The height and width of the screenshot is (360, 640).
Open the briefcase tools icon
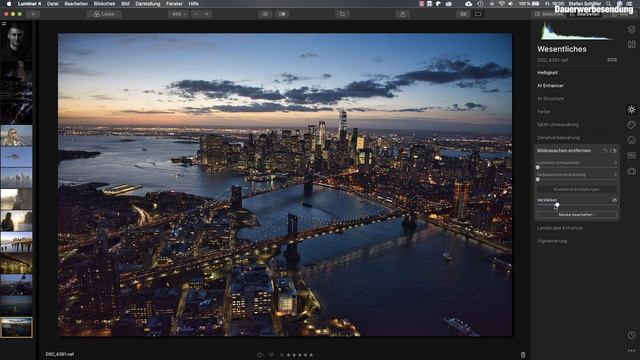[631, 171]
